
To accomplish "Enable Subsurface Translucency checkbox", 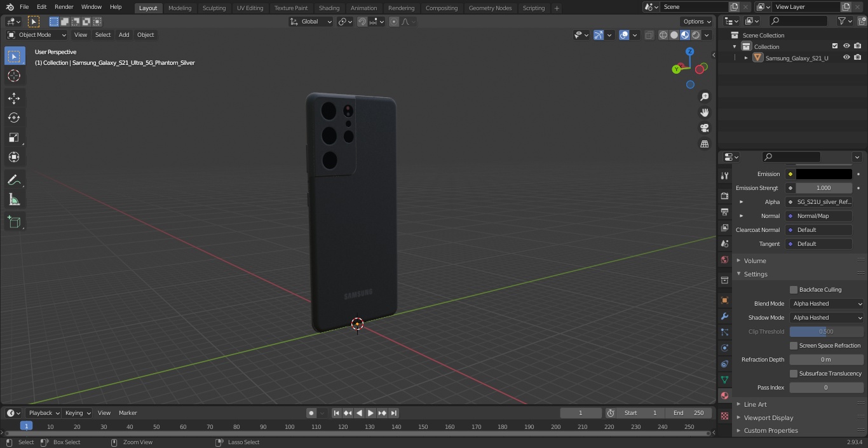I will click(794, 374).
